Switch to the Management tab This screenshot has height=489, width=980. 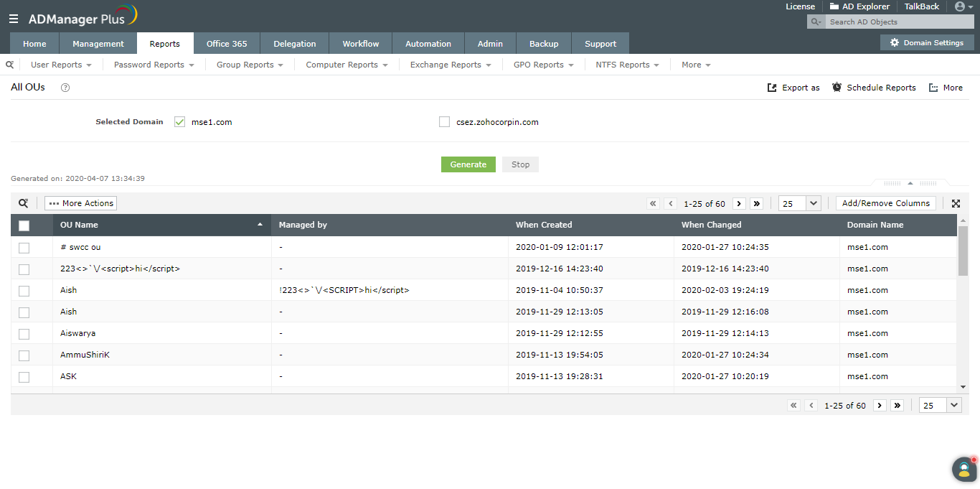click(98, 43)
